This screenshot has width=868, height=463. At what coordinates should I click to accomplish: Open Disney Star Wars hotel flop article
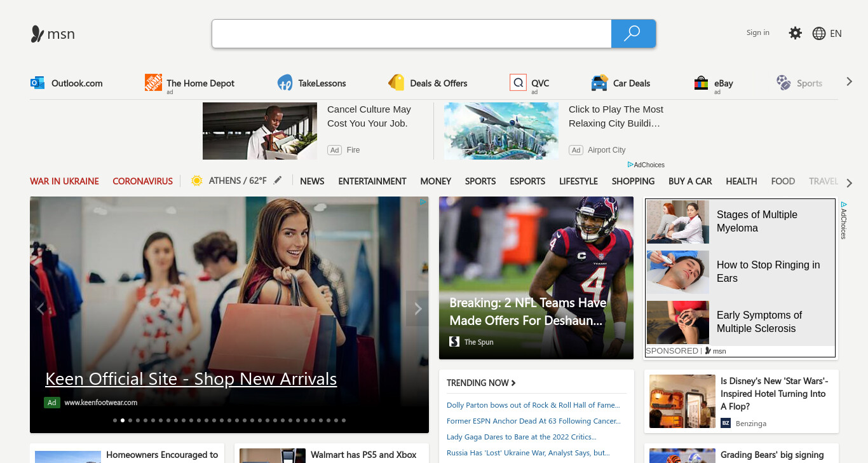[x=742, y=401]
